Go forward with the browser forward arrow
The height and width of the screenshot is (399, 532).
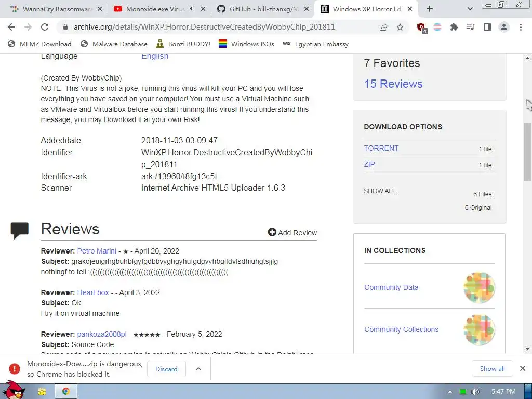pos(28,27)
